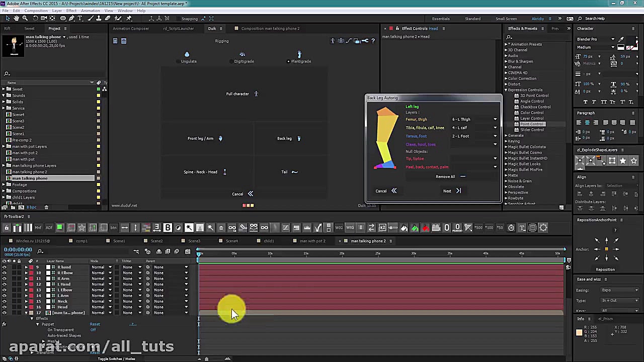Image resolution: width=644 pixels, height=362 pixels.
Task: Open the Composition menu
Action: [36, 11]
